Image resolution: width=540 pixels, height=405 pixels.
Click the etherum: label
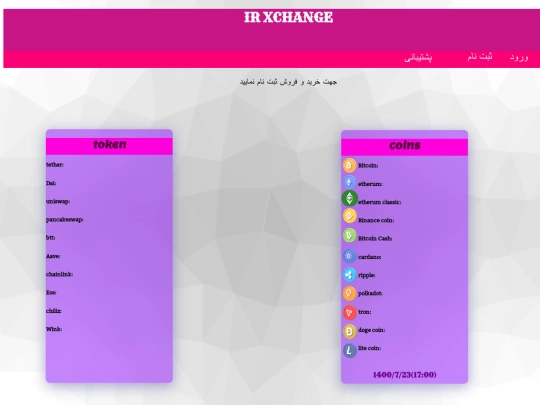(370, 184)
